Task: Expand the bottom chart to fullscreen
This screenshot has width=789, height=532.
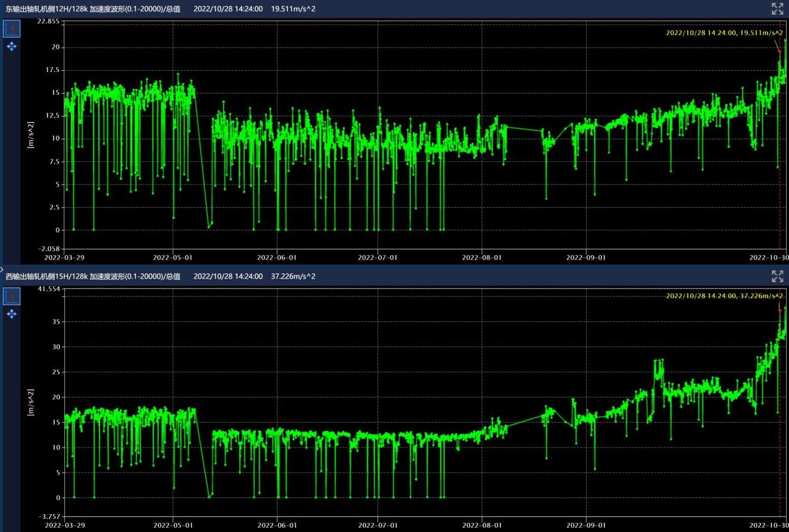Action: coord(777,276)
